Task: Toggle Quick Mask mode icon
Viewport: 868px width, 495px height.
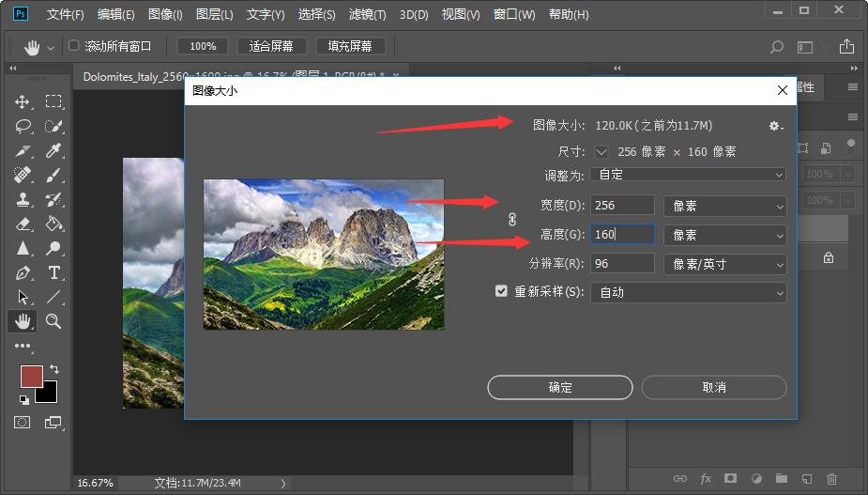Action: [x=23, y=423]
